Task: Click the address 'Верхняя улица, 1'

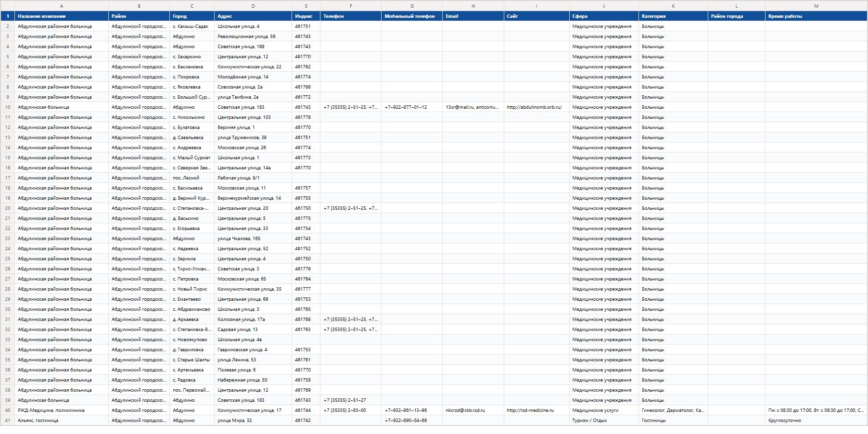Action: [x=253, y=128]
